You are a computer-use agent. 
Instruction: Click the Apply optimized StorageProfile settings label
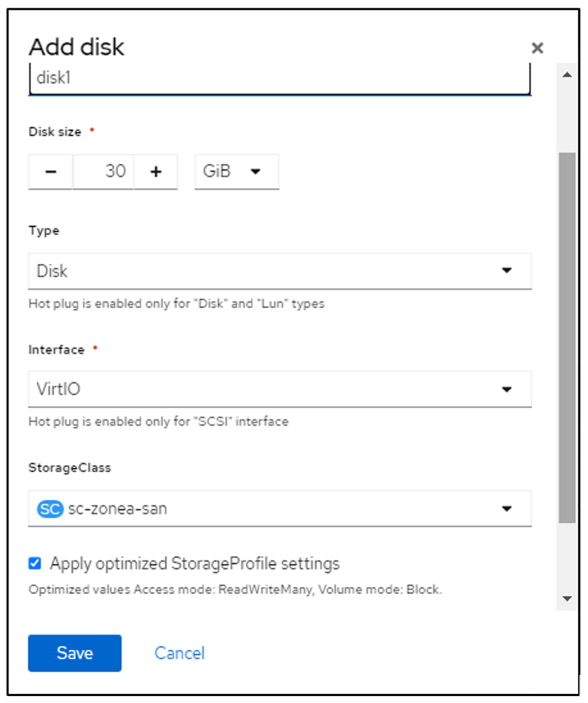195,564
